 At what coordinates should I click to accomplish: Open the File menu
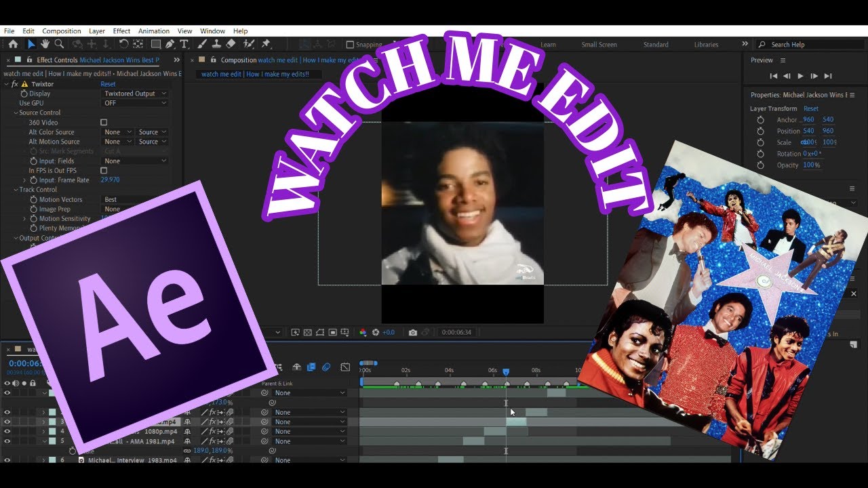(x=9, y=31)
